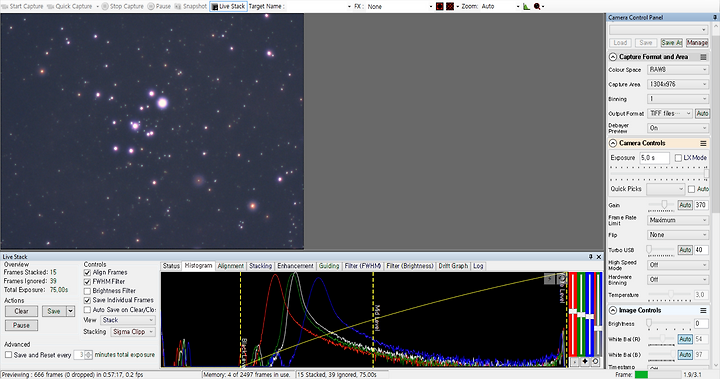
Task: Open the Target Name dropdown
Action: (x=349, y=6)
